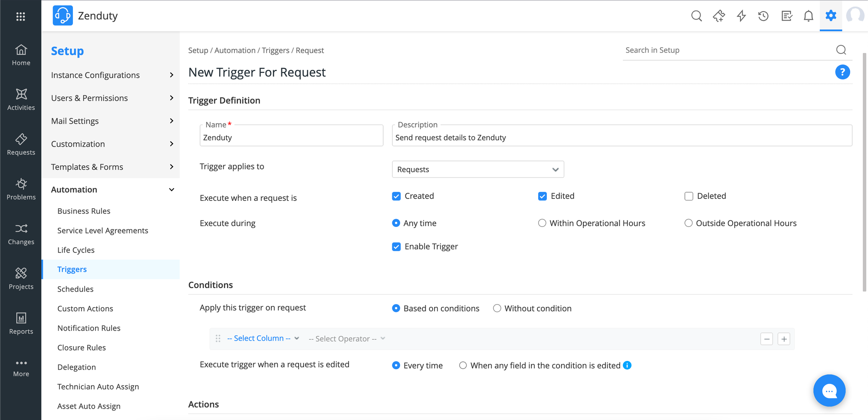Open Life Cycles menu item
This screenshot has width=868, height=420.
[76, 250]
